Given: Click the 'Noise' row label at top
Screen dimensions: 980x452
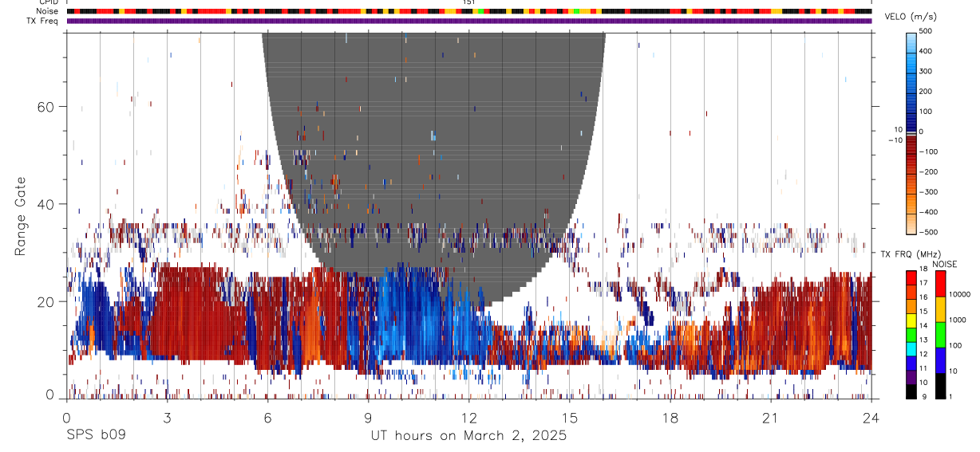Looking at the screenshot, I should (47, 11).
